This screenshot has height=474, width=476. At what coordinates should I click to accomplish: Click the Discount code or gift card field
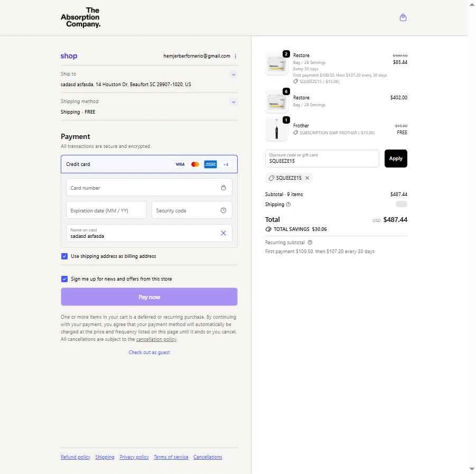point(322,158)
